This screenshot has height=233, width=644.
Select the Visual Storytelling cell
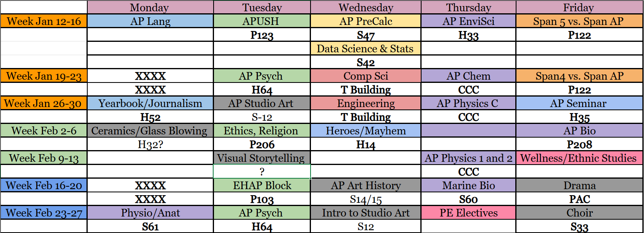click(x=261, y=158)
